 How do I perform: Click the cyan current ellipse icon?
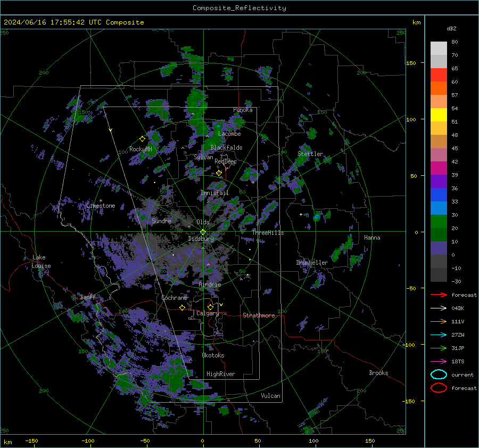pyautogui.click(x=439, y=374)
